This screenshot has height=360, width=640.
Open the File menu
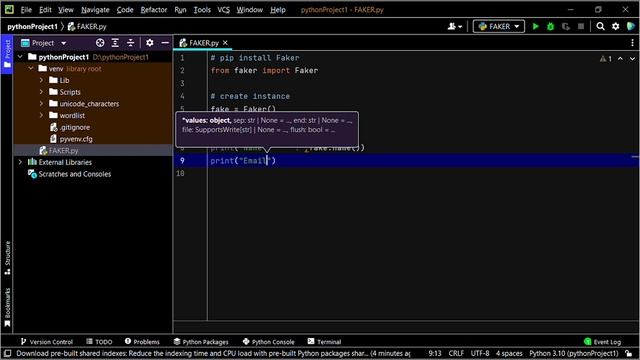[x=26, y=10]
